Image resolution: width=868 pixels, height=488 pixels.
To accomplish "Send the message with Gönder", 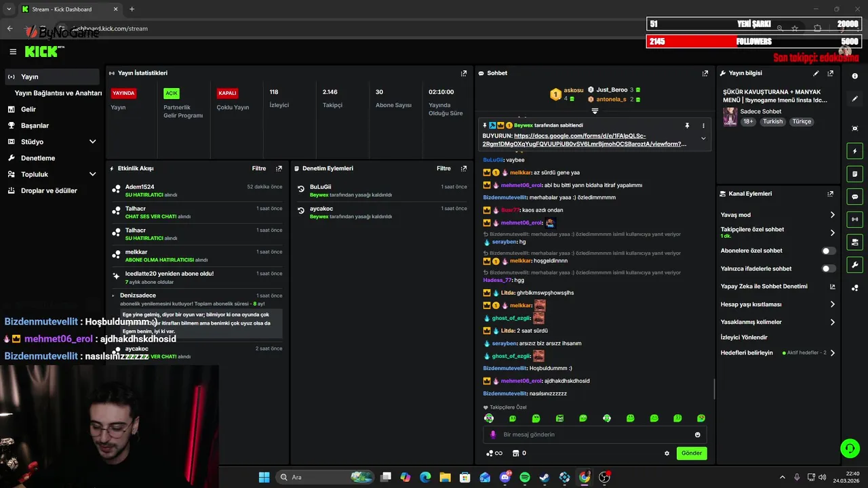I will click(x=692, y=453).
